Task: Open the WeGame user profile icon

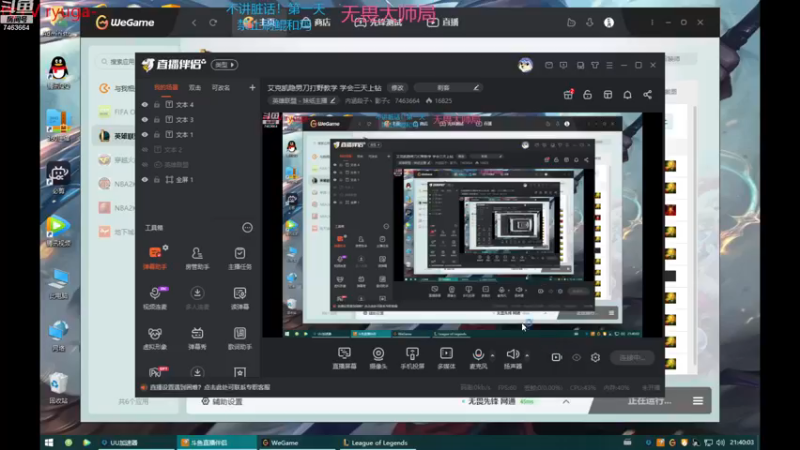Action: (x=609, y=22)
